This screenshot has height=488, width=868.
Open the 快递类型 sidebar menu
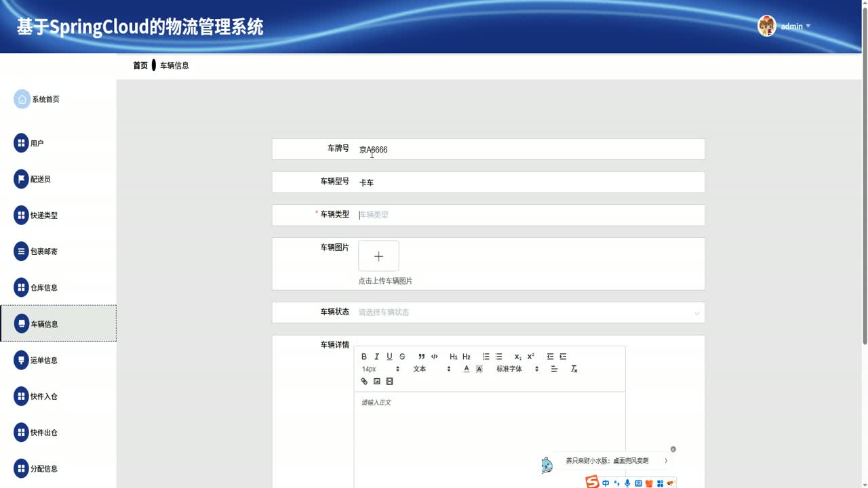pyautogui.click(x=58, y=216)
